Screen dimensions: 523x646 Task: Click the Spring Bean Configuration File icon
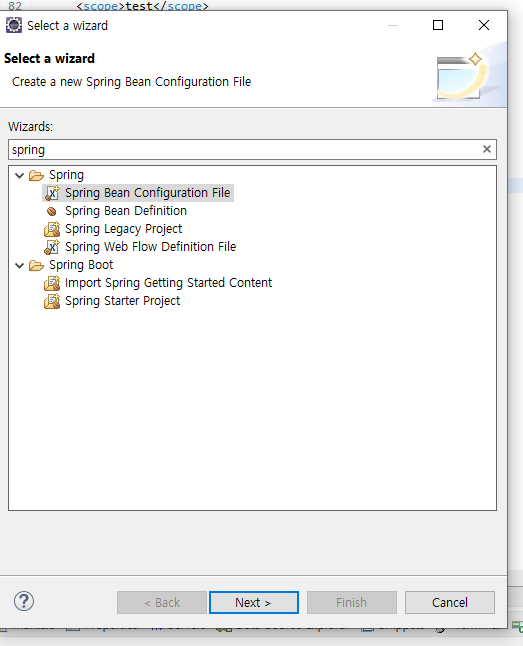[52, 193]
